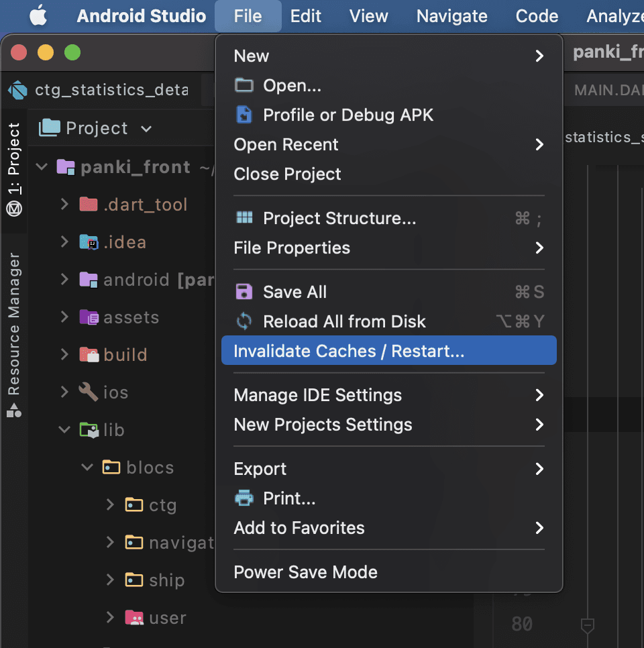The width and height of the screenshot is (644, 648).
Task: Expand the .dart_tool folder
Action: [65, 204]
